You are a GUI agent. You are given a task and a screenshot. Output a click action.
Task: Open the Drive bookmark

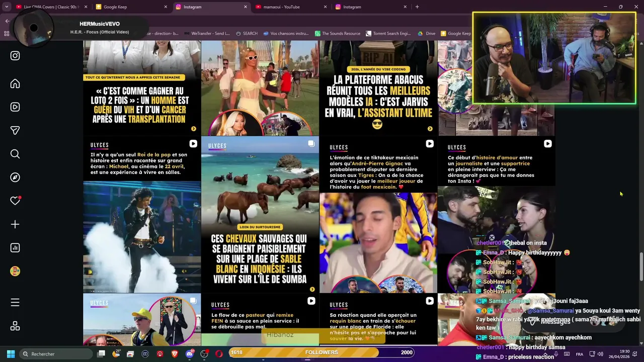(x=427, y=34)
